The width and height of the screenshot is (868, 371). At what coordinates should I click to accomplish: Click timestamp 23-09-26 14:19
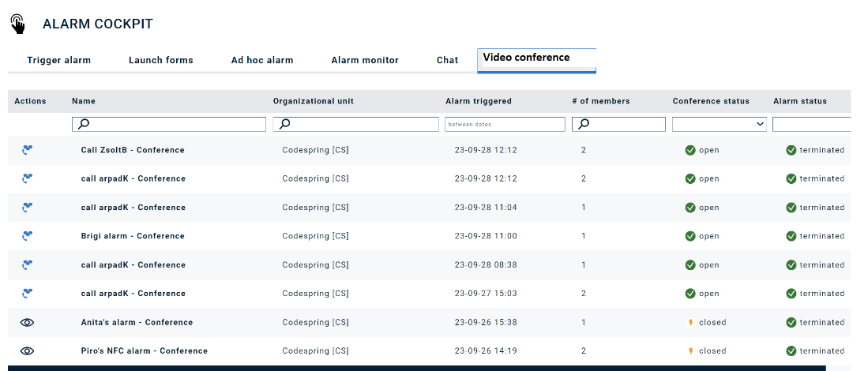pyautogui.click(x=486, y=350)
